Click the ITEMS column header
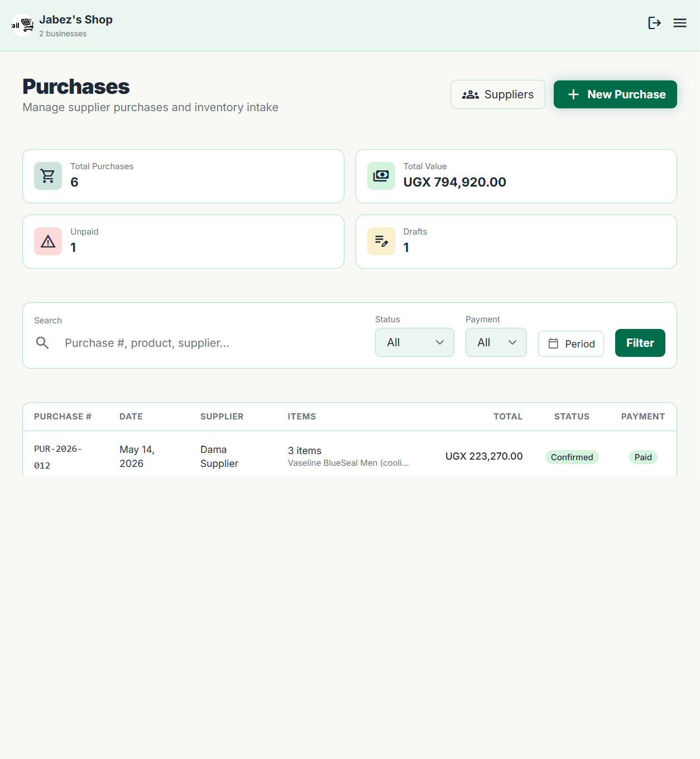Viewport: 700px width, 759px height. click(x=302, y=417)
